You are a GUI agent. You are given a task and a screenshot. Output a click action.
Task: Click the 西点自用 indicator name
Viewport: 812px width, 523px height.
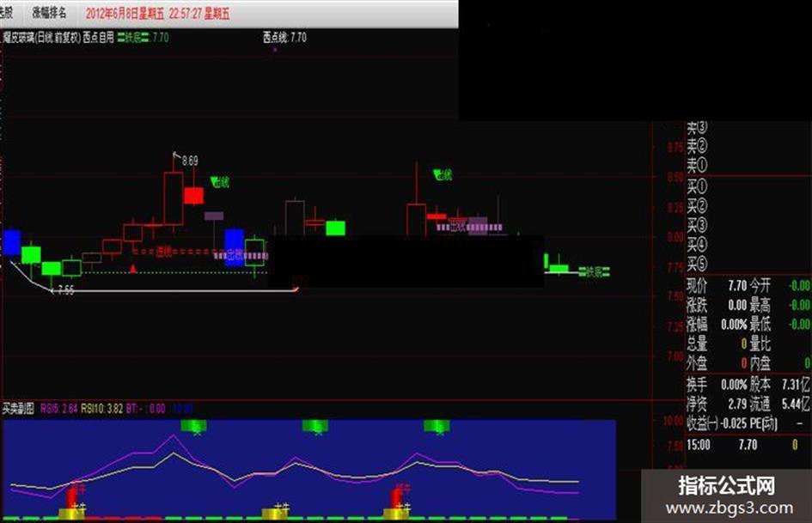99,38
